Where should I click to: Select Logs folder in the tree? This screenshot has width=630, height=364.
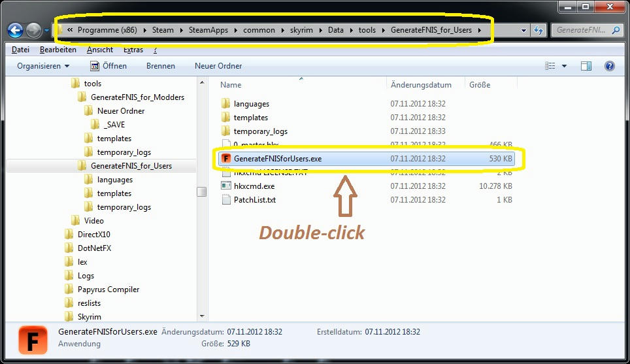click(x=86, y=276)
